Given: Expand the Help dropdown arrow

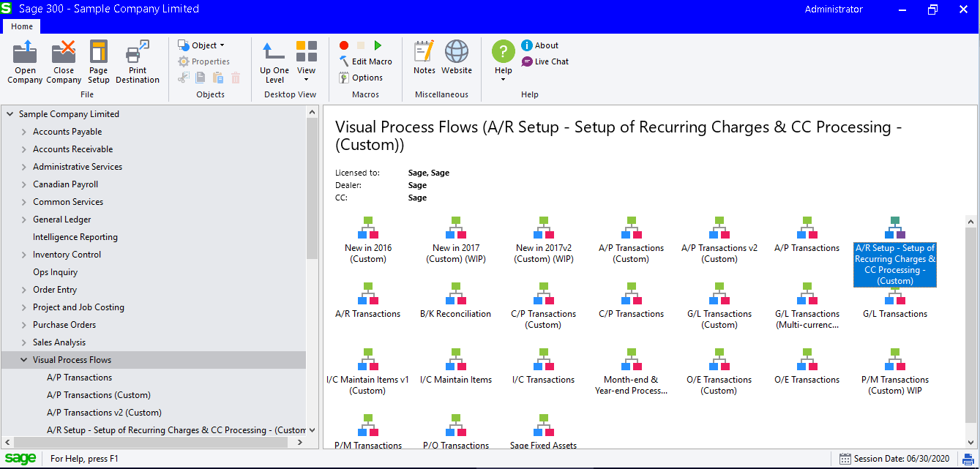Looking at the screenshot, I should 504,79.
